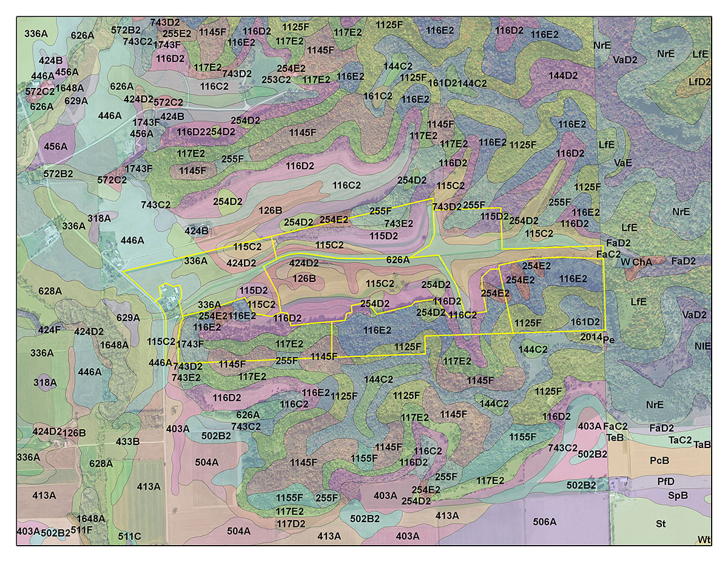
Task: Select the LfD2 soil label
Action: pos(699,82)
